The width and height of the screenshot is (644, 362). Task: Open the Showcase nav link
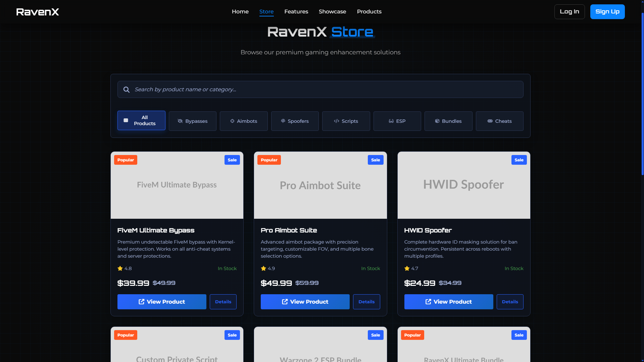point(333,11)
